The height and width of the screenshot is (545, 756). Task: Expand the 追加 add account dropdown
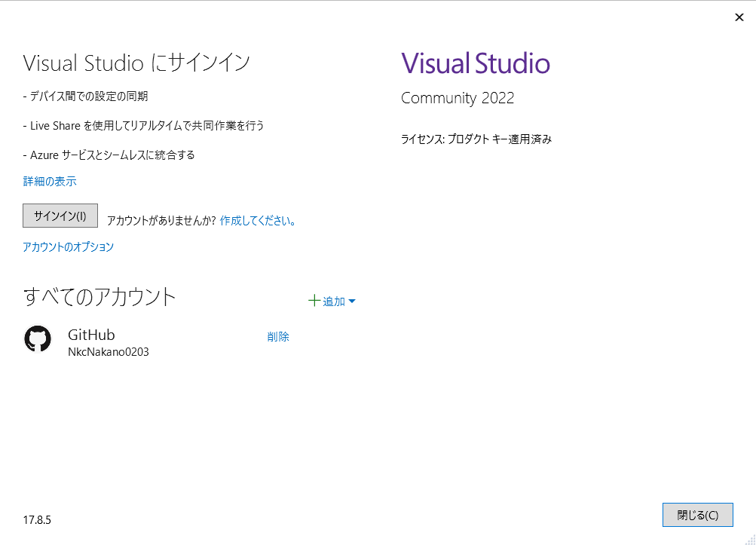(x=332, y=301)
